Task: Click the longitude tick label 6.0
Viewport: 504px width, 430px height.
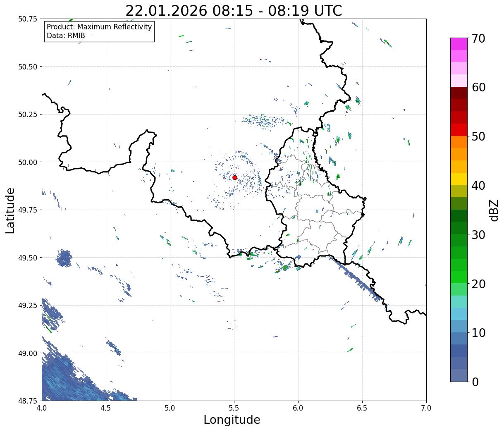Action: pos(298,408)
